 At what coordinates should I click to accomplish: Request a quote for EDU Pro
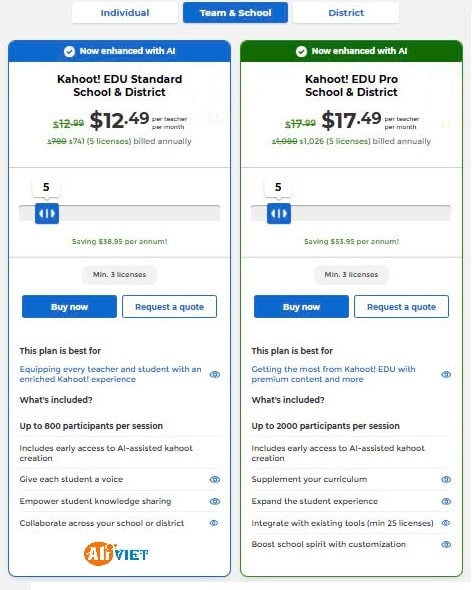(401, 307)
